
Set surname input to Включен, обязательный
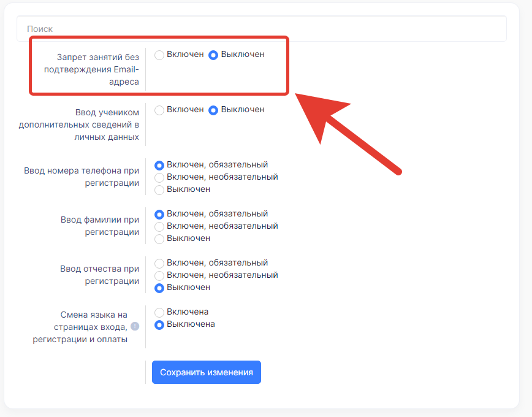point(159,214)
